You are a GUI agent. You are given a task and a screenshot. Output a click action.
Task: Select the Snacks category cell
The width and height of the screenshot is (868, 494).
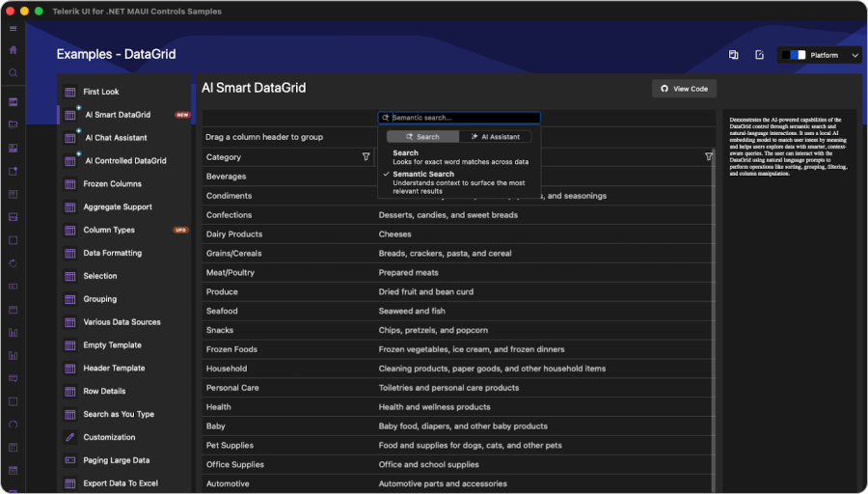click(x=287, y=330)
